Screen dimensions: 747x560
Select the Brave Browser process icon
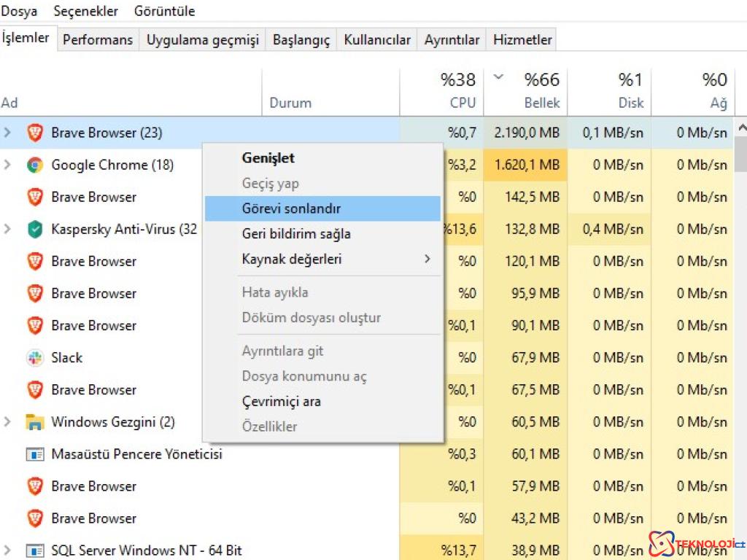(x=35, y=133)
